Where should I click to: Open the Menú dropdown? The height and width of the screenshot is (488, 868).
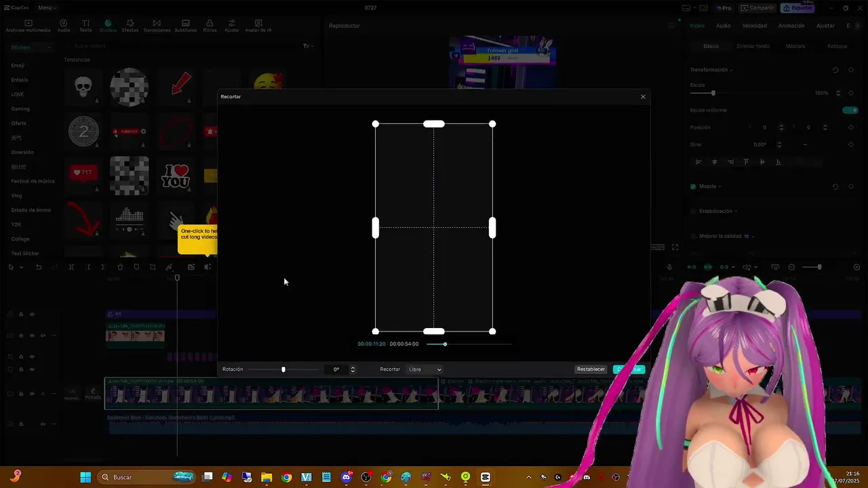click(x=47, y=7)
